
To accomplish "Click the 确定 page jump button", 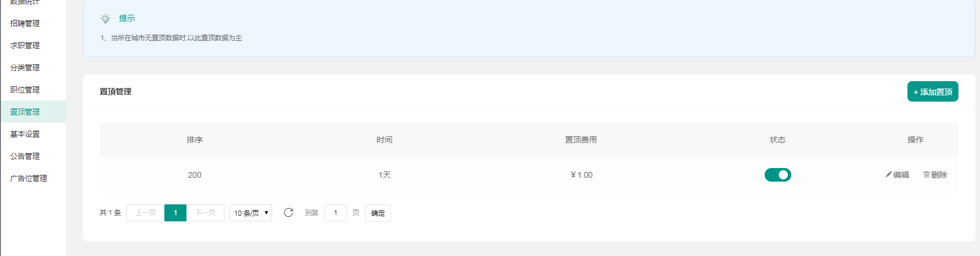I will click(x=378, y=213).
